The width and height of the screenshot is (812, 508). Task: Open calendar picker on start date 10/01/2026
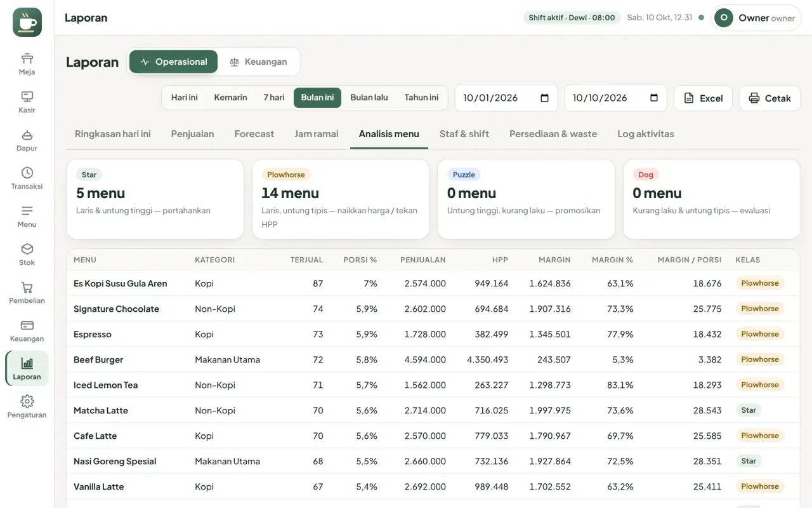[544, 98]
